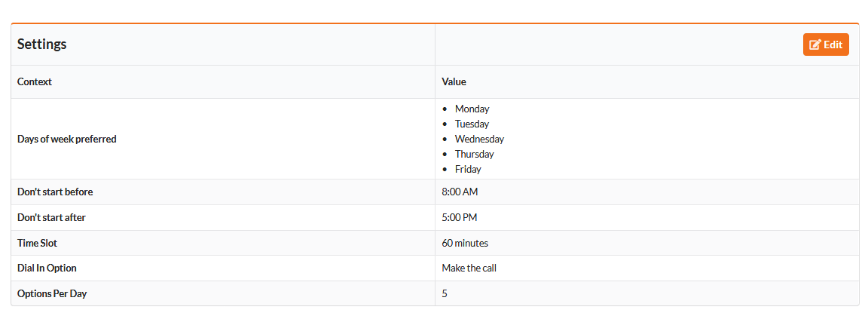The width and height of the screenshot is (868, 316).
Task: Select the Settings panel heading
Action: [42, 44]
